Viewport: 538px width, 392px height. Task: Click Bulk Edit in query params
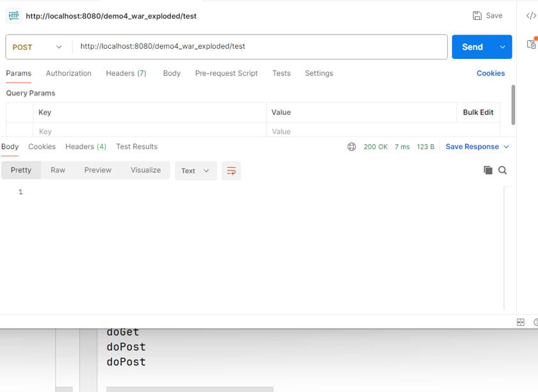[x=478, y=112]
